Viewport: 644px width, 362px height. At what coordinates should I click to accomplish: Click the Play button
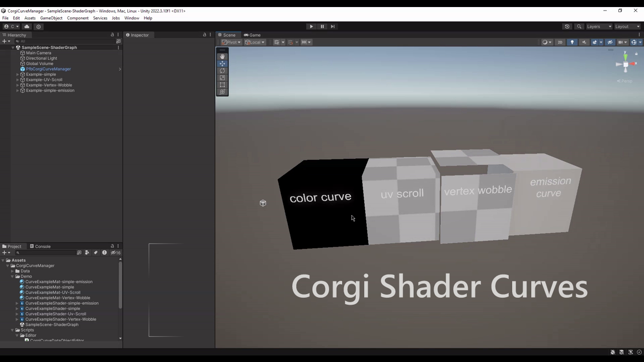click(311, 27)
